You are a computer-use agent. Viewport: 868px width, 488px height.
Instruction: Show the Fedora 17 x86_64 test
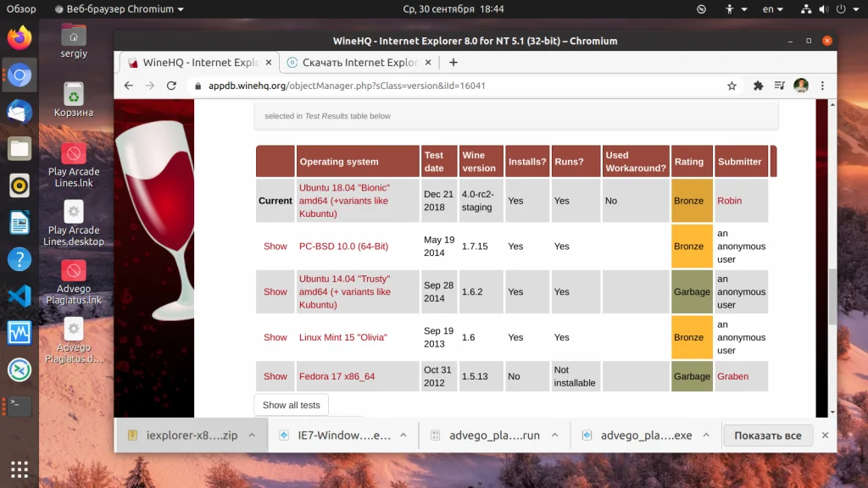click(275, 376)
